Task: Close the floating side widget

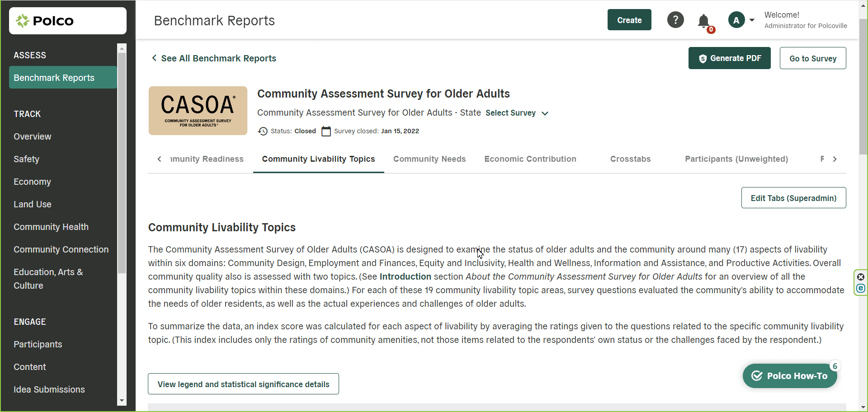Action: point(861,277)
